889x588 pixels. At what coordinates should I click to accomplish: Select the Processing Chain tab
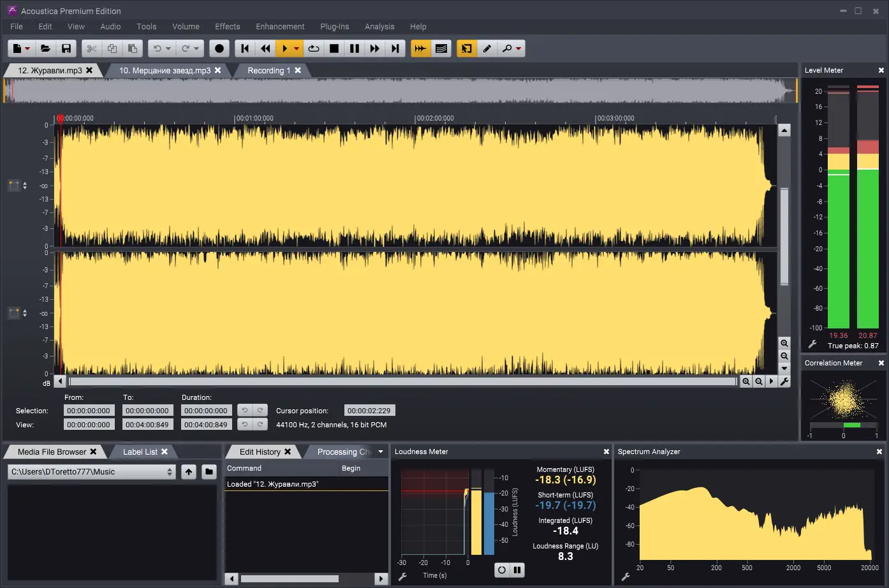(x=343, y=452)
